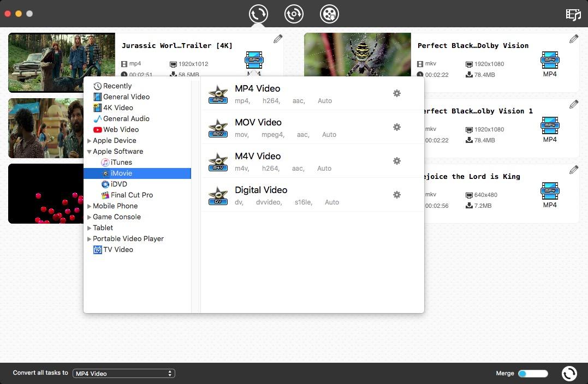
Task: Choose the MOV Video preset
Action: [x=312, y=127]
